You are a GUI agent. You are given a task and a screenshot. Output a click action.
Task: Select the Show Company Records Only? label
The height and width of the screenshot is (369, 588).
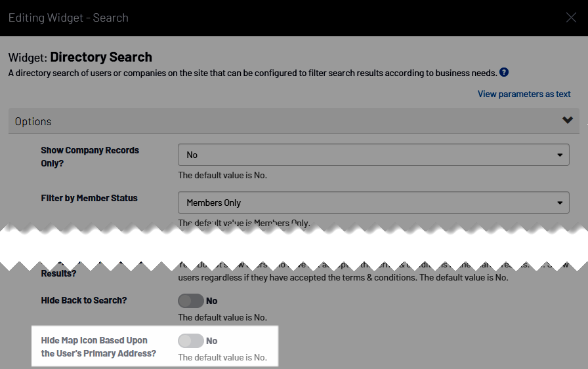coord(90,156)
